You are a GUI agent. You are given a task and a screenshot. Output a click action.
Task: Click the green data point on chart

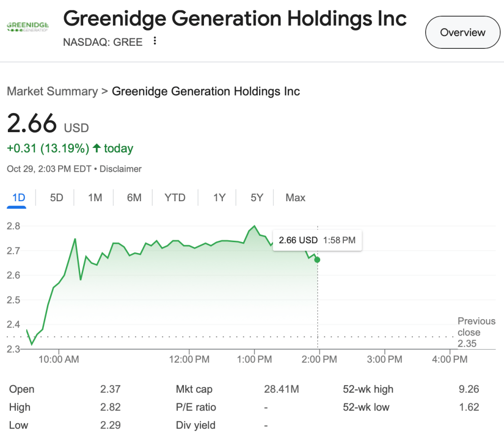click(317, 260)
